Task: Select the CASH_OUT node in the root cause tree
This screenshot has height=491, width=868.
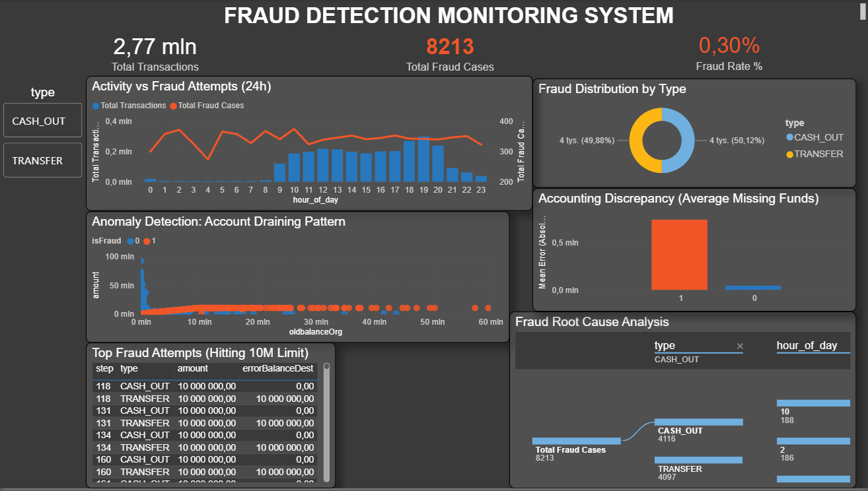Action: point(699,421)
